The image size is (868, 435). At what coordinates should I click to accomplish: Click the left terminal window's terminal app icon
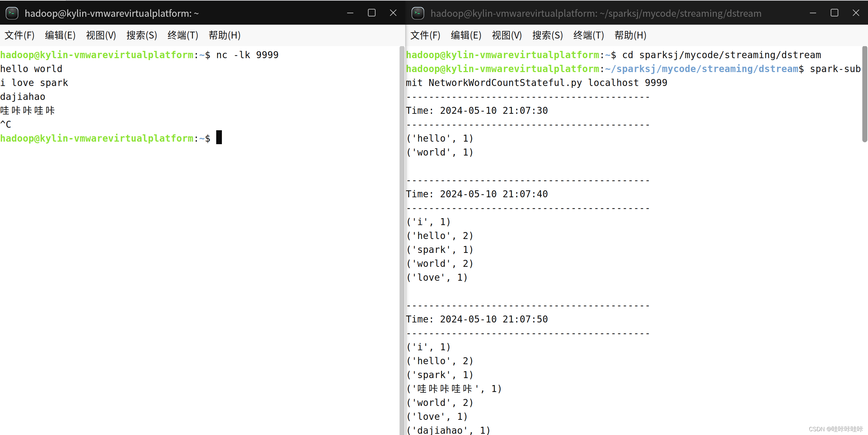(12, 13)
